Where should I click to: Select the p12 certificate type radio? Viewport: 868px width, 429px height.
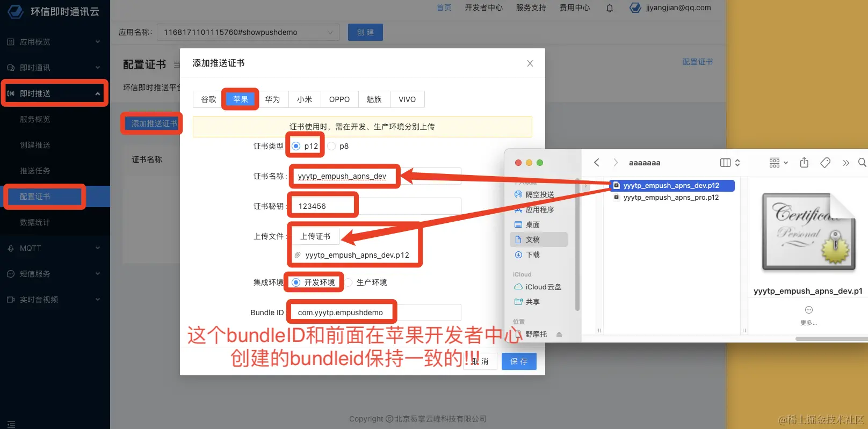296,146
